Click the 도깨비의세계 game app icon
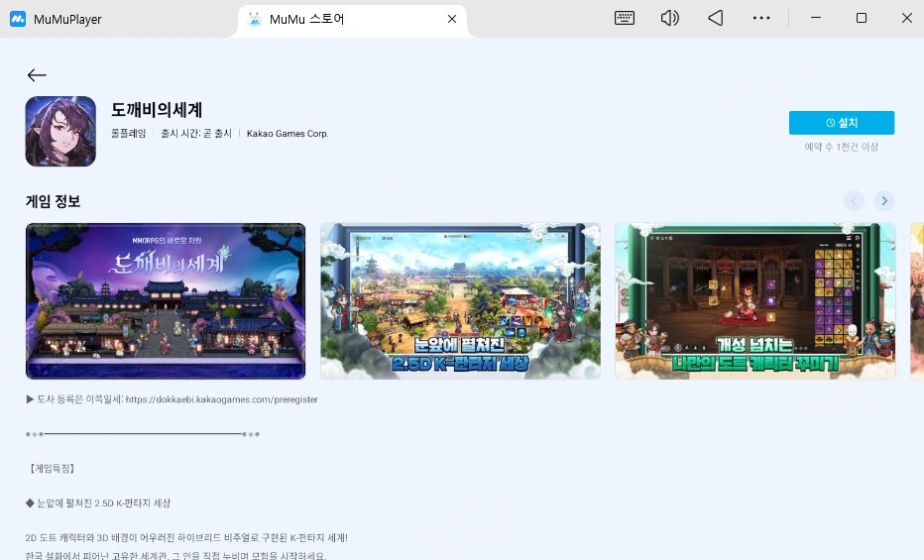Screen dimensions: 924x560 60,131
